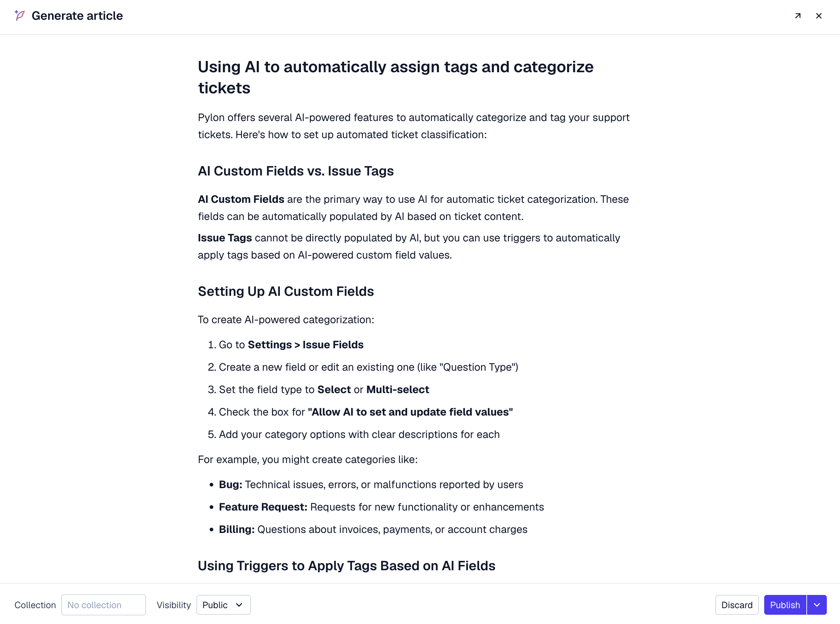Click the No collection input field
This screenshot has width=840, height=624.
104,605
